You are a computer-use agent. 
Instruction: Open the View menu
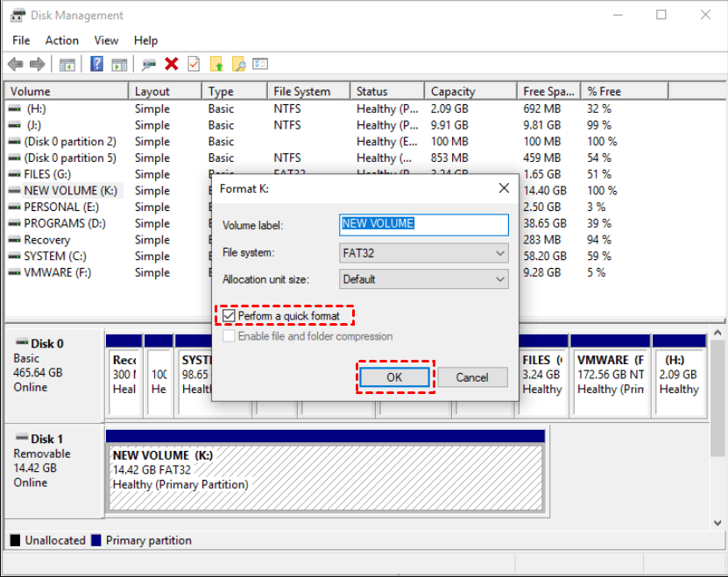pyautogui.click(x=106, y=40)
